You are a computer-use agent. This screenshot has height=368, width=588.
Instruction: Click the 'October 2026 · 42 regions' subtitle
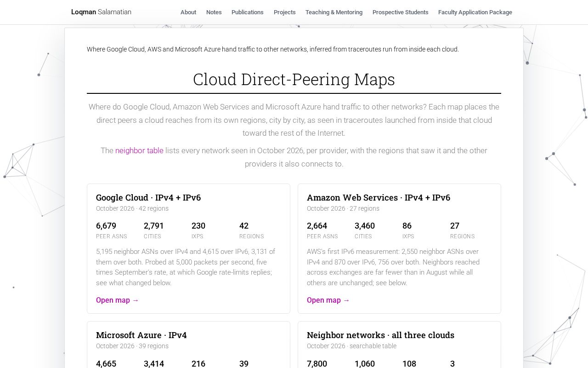[132, 208]
